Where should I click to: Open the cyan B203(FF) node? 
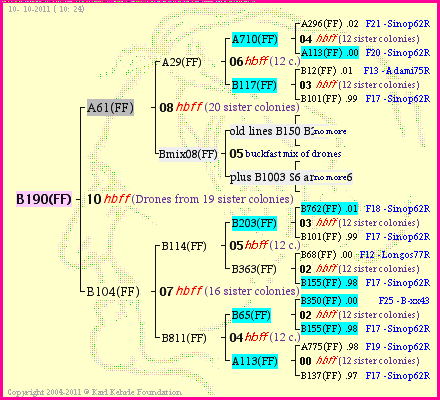(x=254, y=223)
